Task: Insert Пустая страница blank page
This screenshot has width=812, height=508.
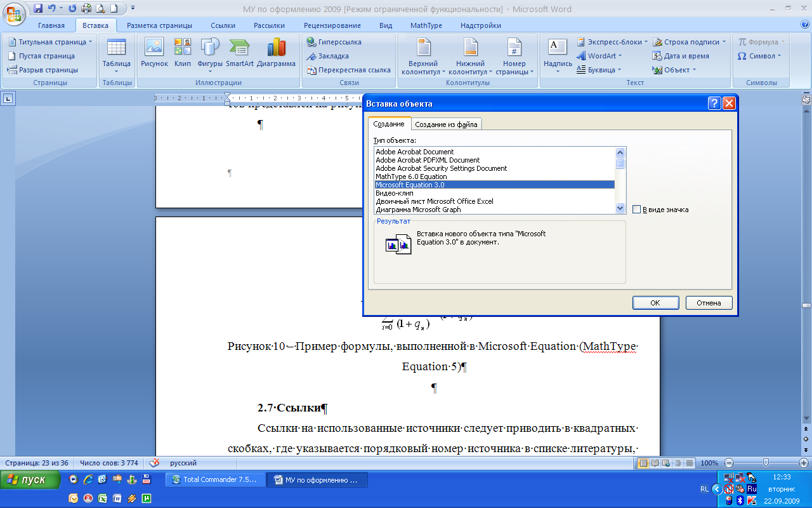Action: [x=42, y=56]
